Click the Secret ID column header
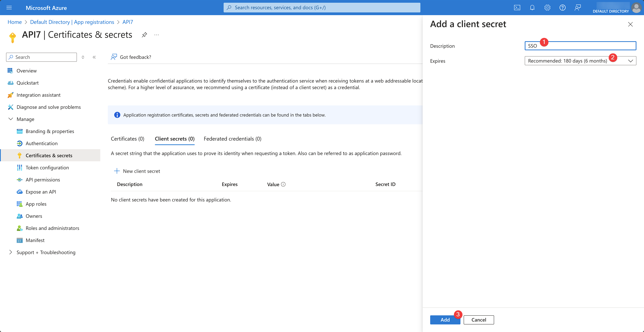This screenshot has width=644, height=332. 385,184
